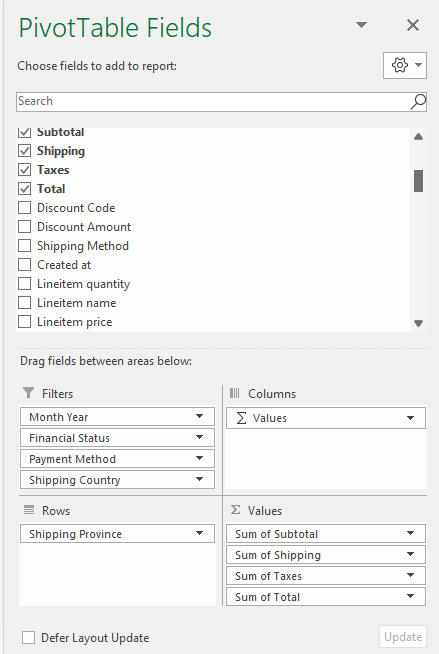Open the Values column field dropdown
This screenshot has height=654, width=439.
(x=411, y=418)
